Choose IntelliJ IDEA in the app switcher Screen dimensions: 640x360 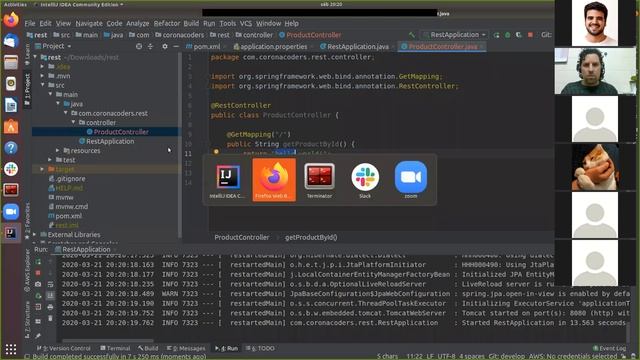coord(228,180)
